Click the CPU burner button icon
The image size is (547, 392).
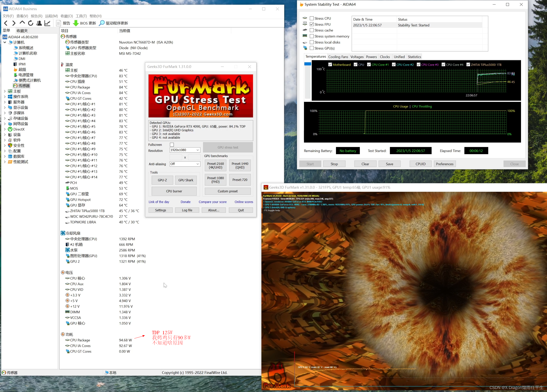(174, 191)
